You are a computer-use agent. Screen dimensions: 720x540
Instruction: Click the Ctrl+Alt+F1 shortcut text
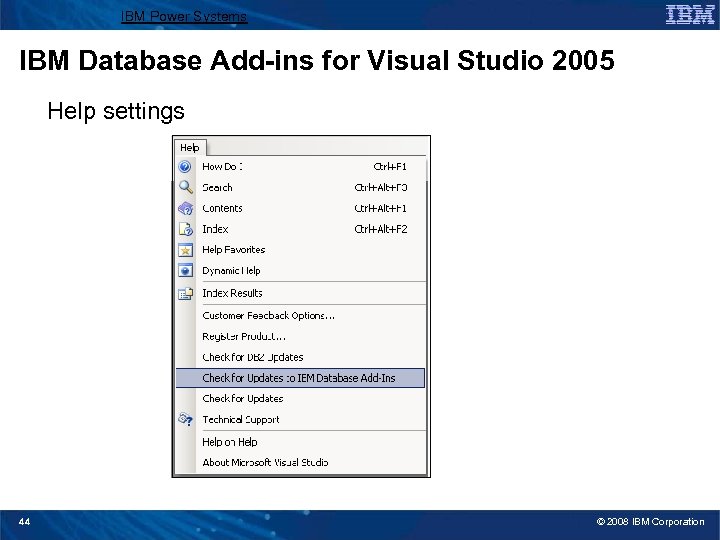tap(381, 208)
